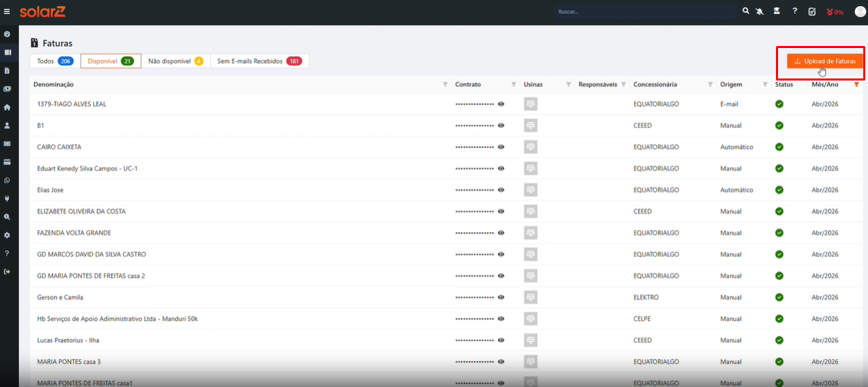Image resolution: width=868 pixels, height=387 pixels.
Task: Open the user avatar in top bar
Action: pos(860,12)
